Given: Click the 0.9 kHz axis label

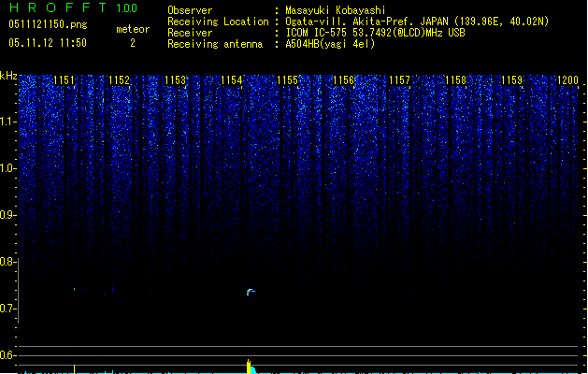Looking at the screenshot, I should click(8, 215).
